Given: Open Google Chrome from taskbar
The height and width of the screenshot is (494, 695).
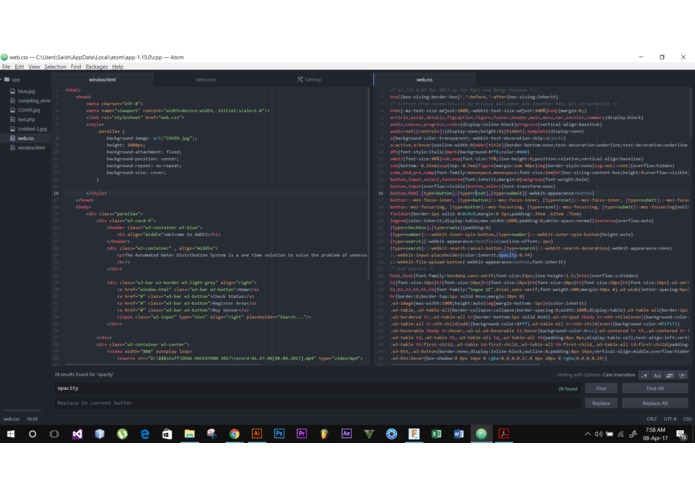Looking at the screenshot, I should click(234, 434).
